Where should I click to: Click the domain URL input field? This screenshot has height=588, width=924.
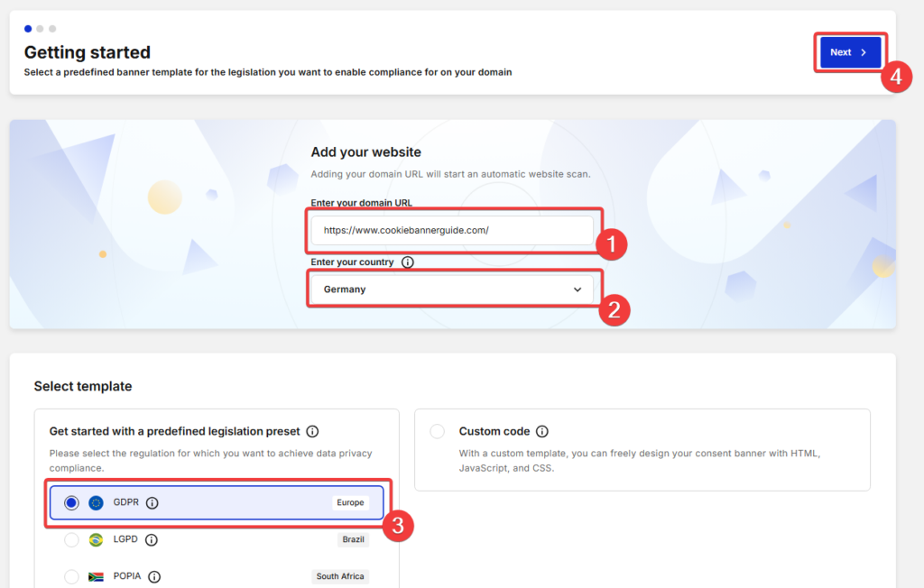click(451, 231)
